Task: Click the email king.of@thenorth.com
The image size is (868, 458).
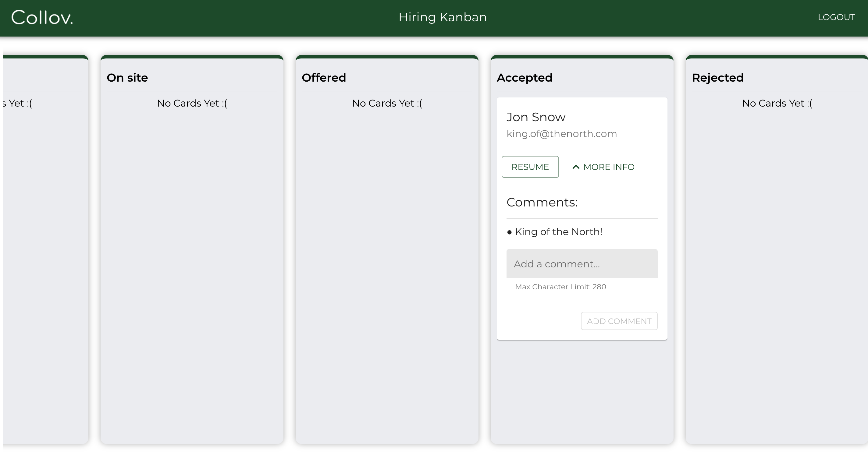Action: tap(562, 134)
